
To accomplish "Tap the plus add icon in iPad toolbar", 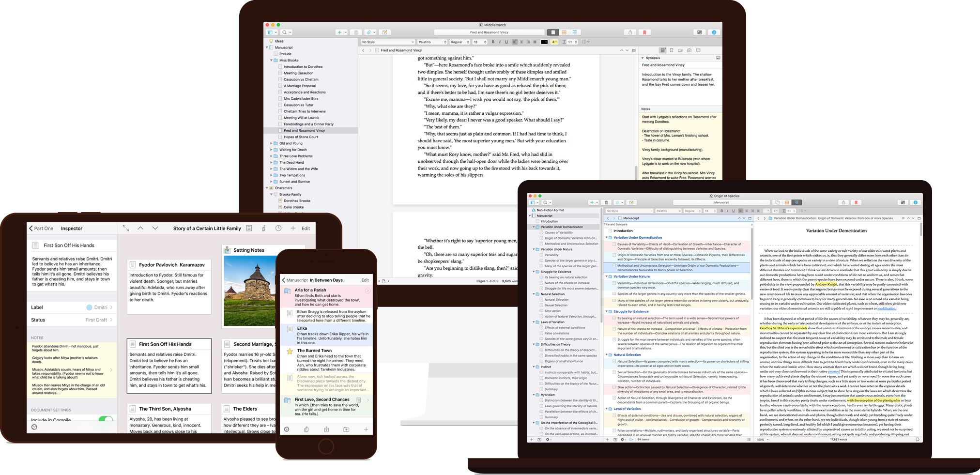I will (x=293, y=228).
